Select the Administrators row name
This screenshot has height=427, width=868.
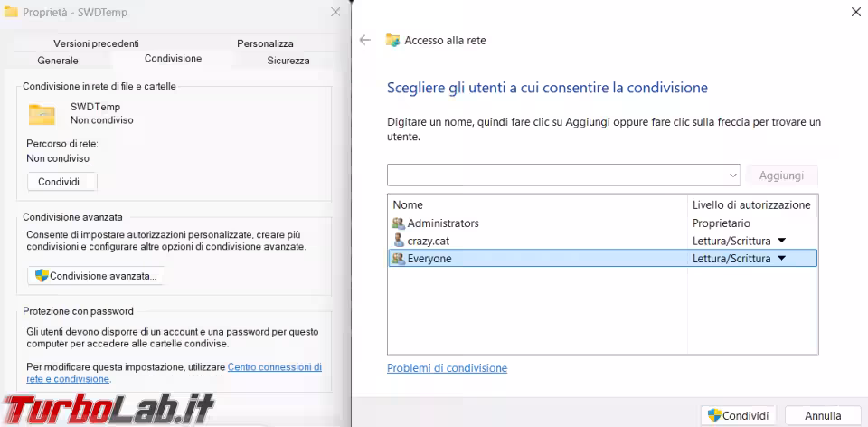click(443, 223)
